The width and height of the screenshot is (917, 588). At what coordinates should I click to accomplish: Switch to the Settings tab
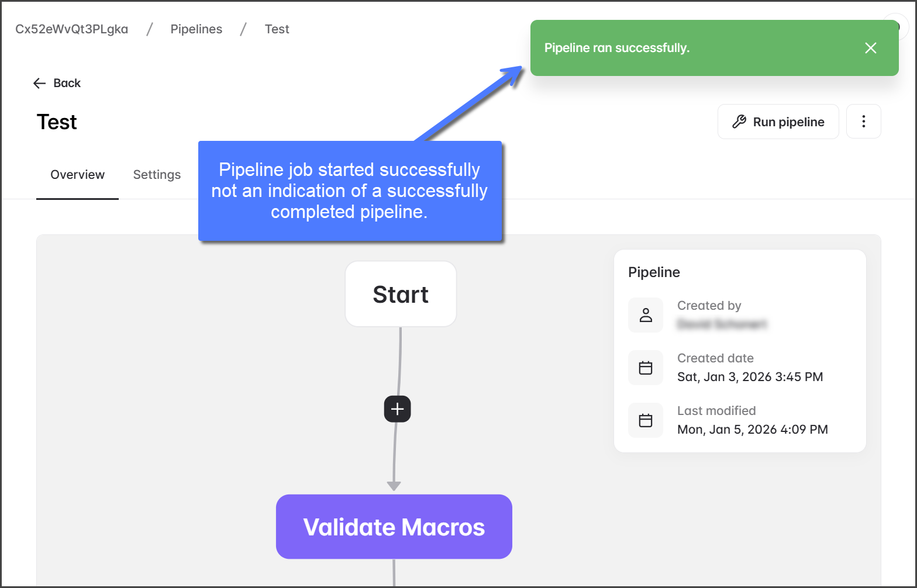click(157, 175)
